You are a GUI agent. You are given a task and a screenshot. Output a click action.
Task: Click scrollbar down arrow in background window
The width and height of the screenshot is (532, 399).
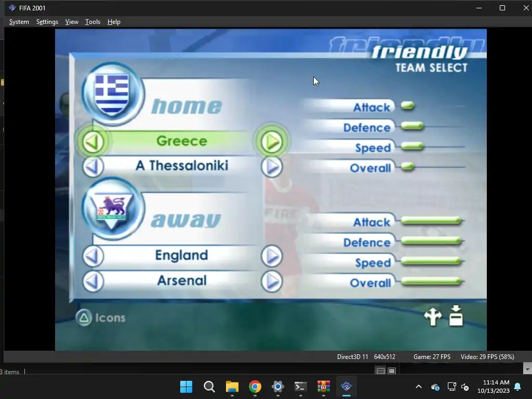(x=527, y=368)
